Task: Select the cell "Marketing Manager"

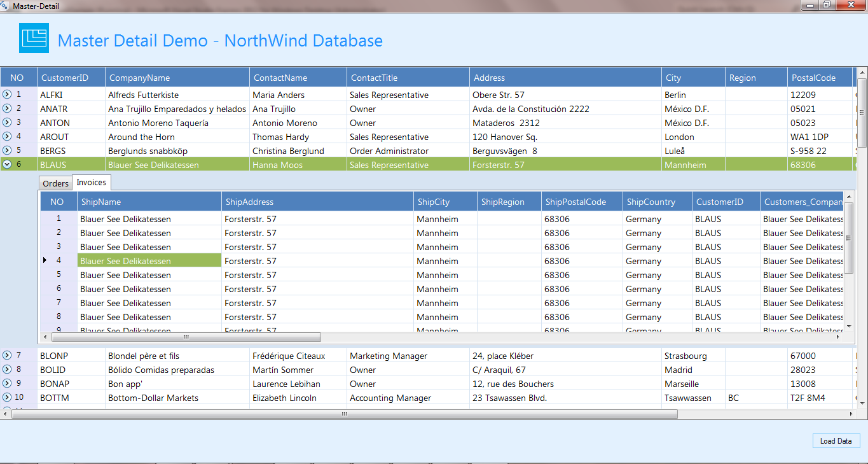Action: 408,356
